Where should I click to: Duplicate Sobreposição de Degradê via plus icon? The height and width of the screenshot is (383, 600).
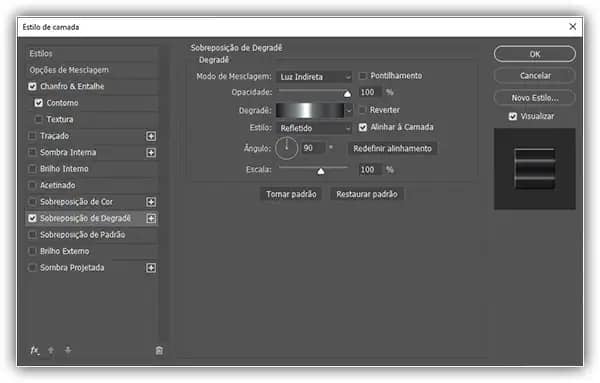point(151,218)
